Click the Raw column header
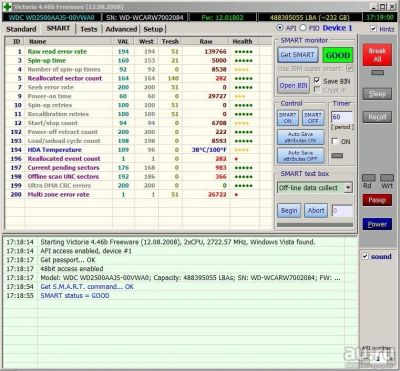This screenshot has height=371, width=400. tap(206, 41)
